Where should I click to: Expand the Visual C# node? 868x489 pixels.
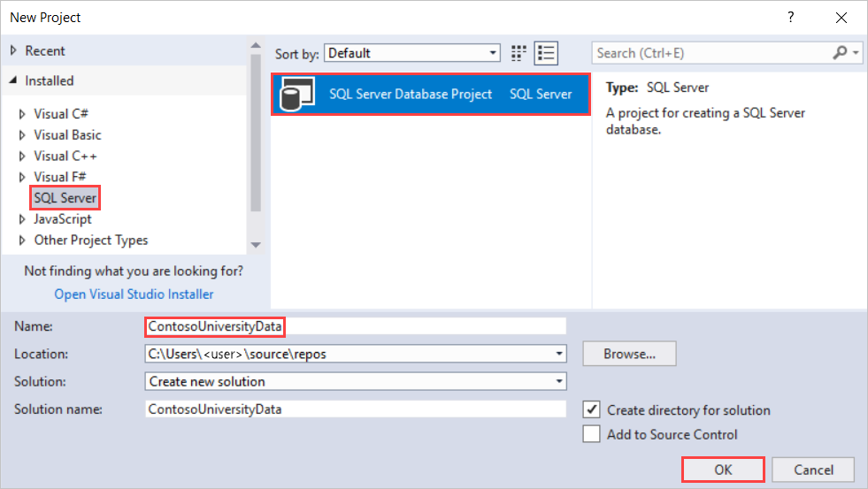[22, 114]
